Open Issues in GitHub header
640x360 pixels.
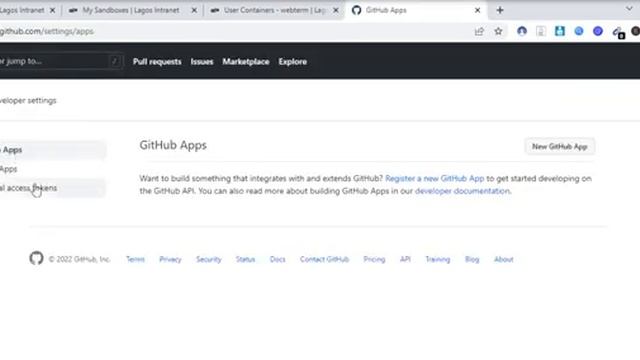[202, 62]
